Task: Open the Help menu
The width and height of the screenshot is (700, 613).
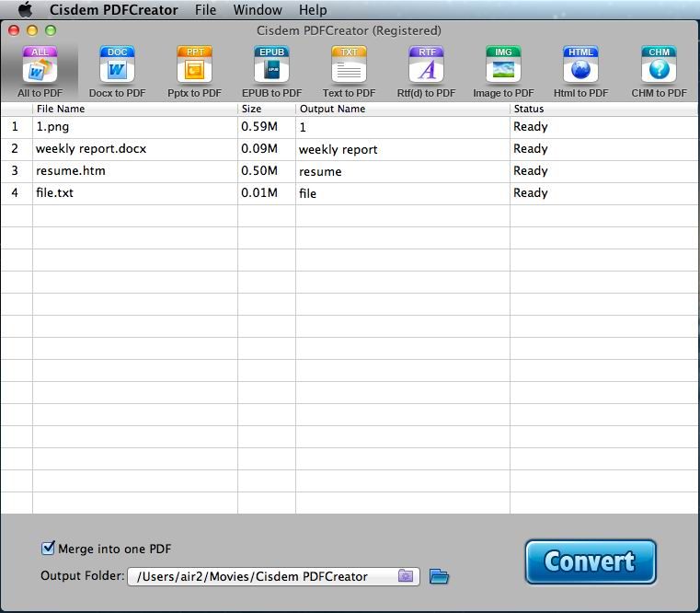Action: (x=313, y=10)
